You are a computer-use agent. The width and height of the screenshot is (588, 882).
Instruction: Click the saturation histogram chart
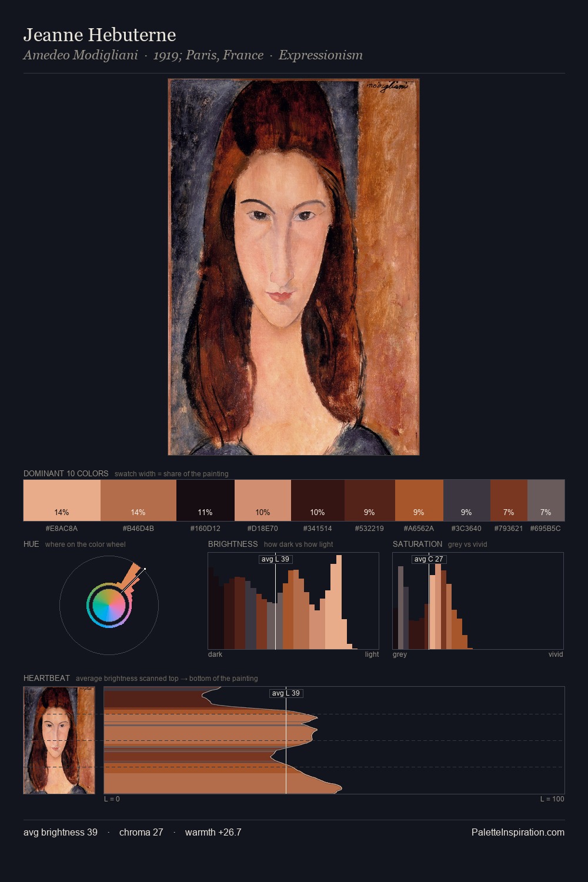pyautogui.click(x=478, y=601)
